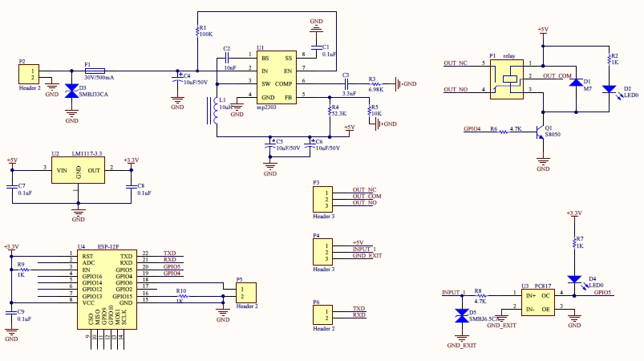Click the PC817 optocoupler U3
The image size is (644, 361).
pos(538,301)
